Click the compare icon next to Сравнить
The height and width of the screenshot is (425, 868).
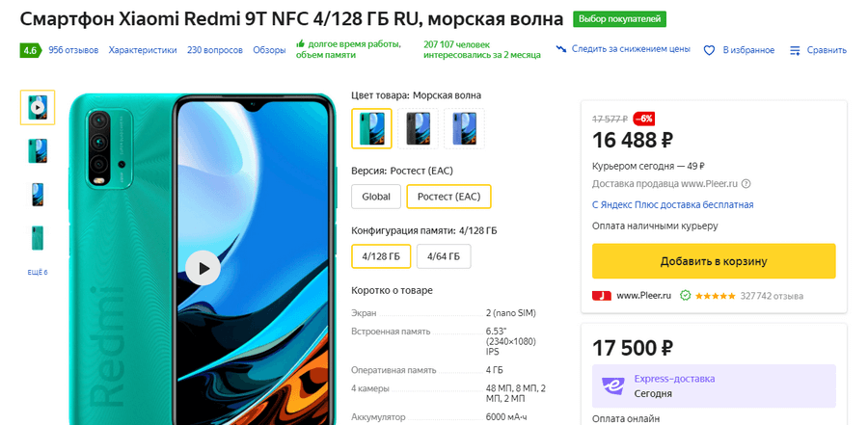coord(795,50)
